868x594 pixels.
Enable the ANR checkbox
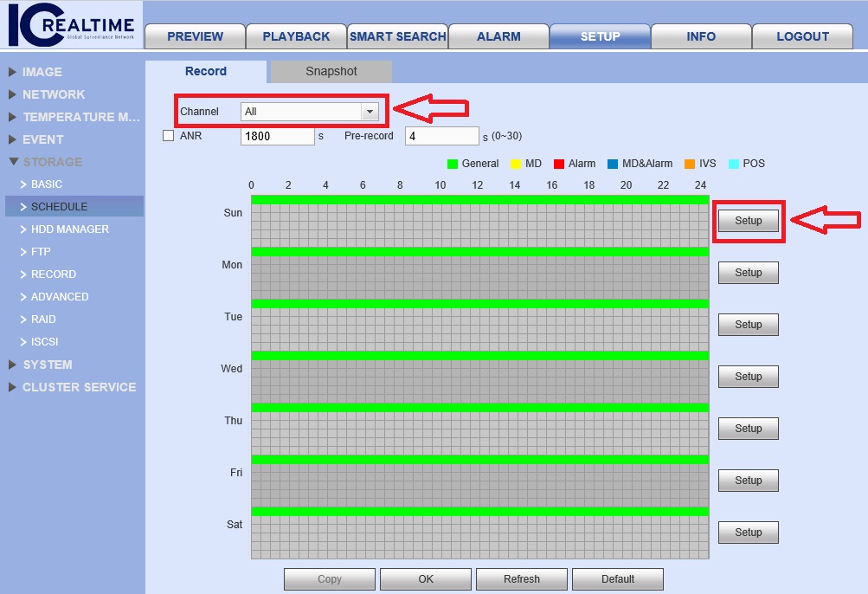[x=168, y=136]
